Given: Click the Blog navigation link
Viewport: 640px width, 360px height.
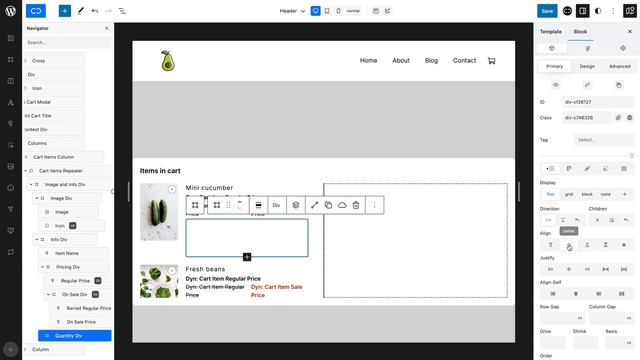Looking at the screenshot, I should click(431, 60).
